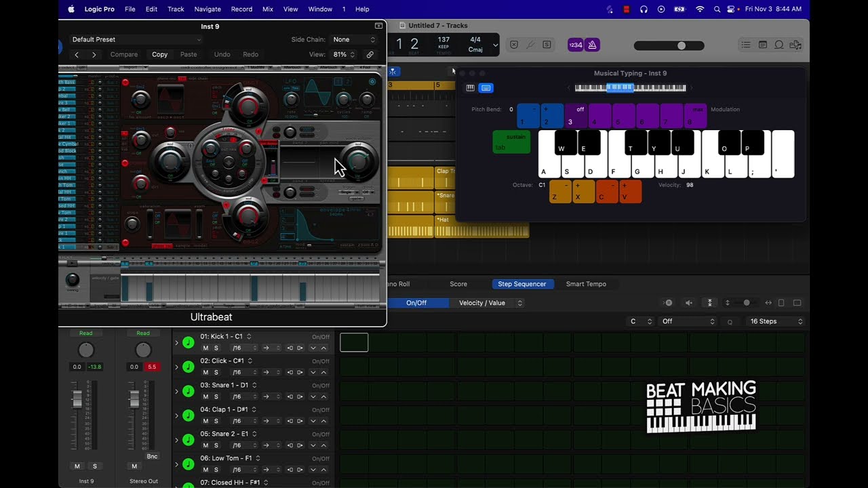Switch to the Score editor tab

point(458,284)
